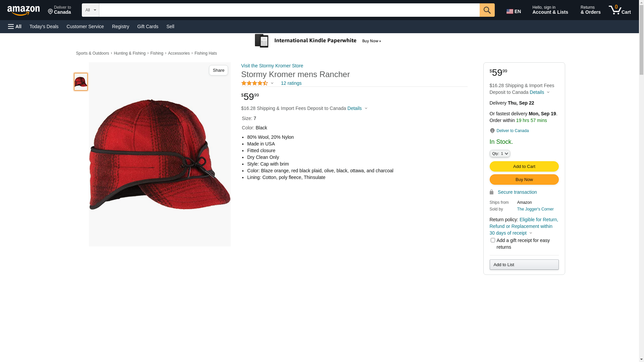
Task: Open Gift Cards in nav bar
Action: click(148, 26)
